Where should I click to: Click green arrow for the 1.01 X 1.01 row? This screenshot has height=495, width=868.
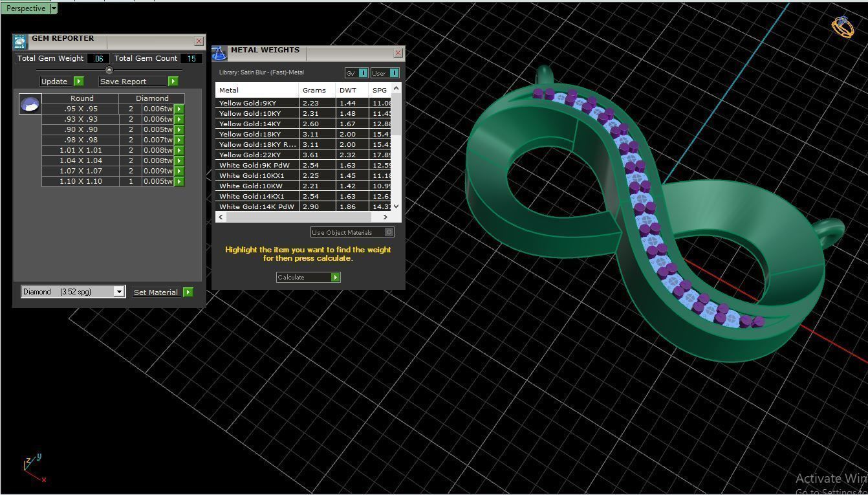(179, 150)
